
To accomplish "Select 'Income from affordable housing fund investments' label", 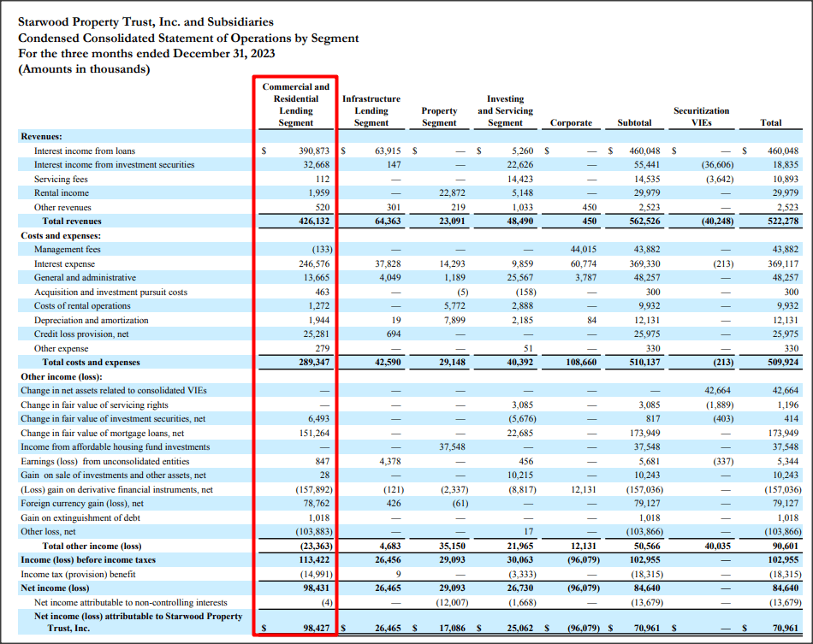I will pyautogui.click(x=116, y=446).
